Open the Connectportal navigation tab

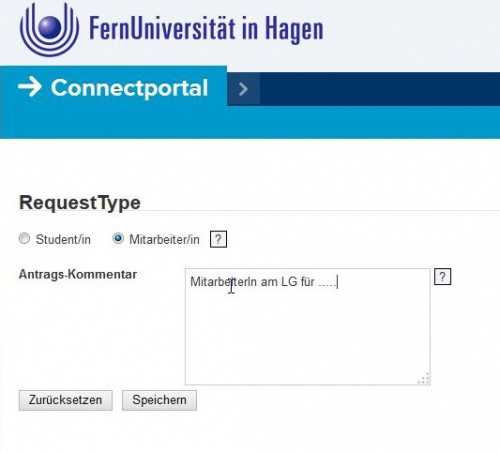click(x=113, y=88)
